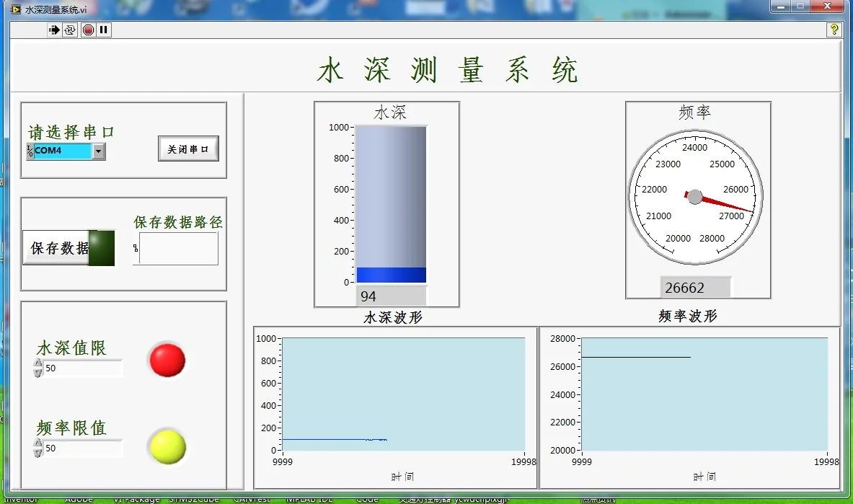Select the 26662 frequency digital display
This screenshot has height=504, width=853.
pyautogui.click(x=695, y=288)
